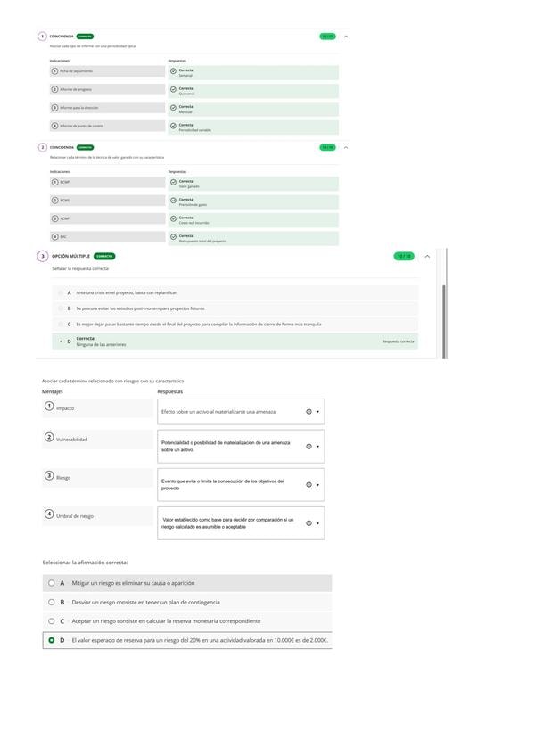This screenshot has height=756, width=535.
Task: Click the circled number 1 beside Impacto
Action: tap(49, 407)
